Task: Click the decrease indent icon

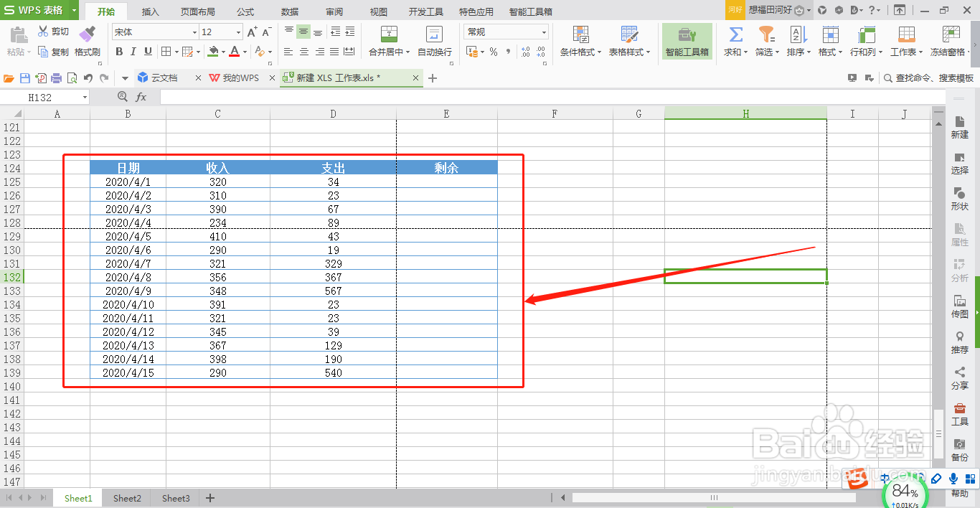Action: 335,32
